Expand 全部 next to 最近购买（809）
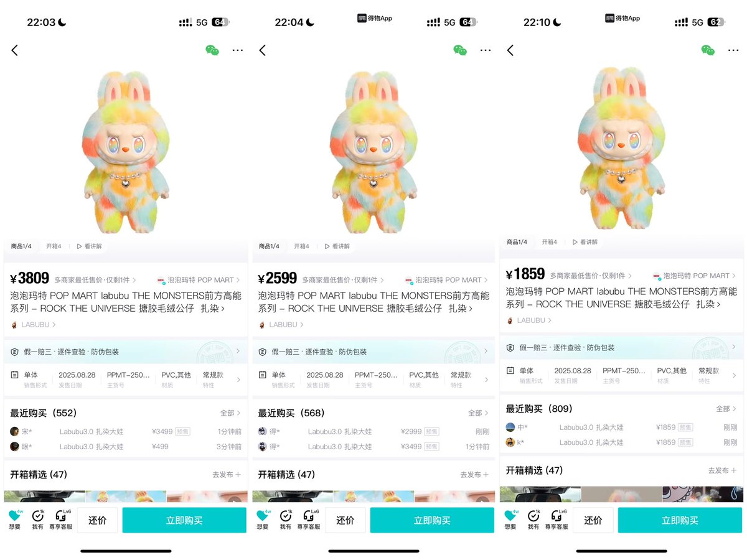This screenshot has width=747, height=560. (726, 409)
